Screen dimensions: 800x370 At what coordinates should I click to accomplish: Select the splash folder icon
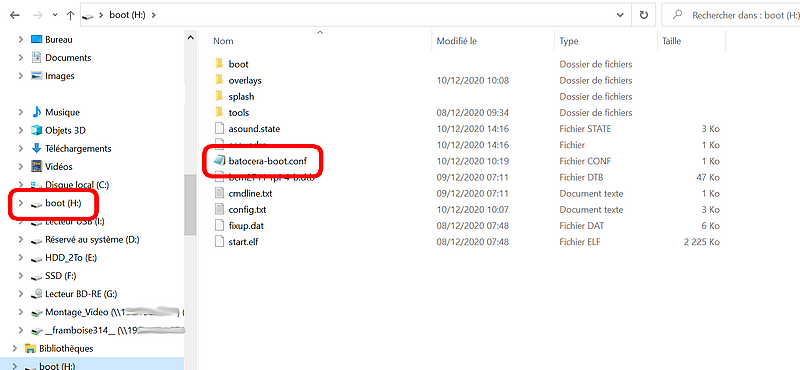(x=219, y=96)
